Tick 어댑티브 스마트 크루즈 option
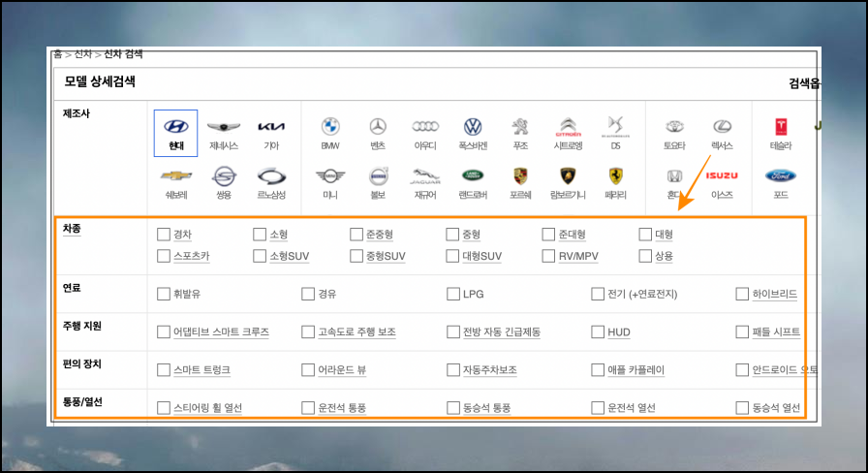Viewport: 868px width, 473px height. [164, 331]
